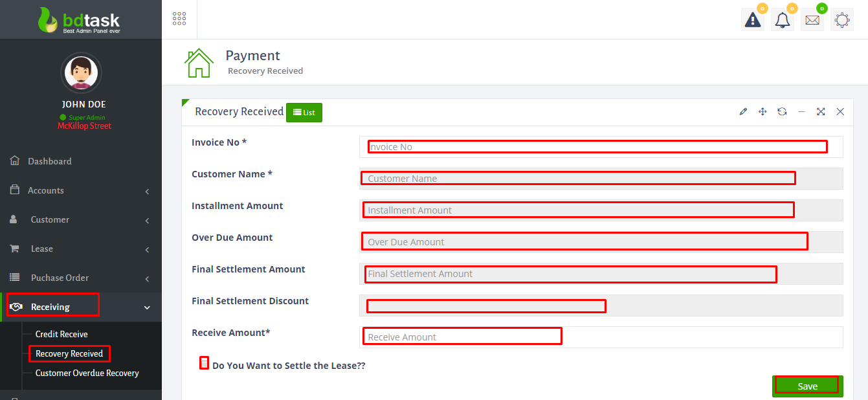Expand the Accounts sidebar menu
The image size is (868, 400).
(x=81, y=190)
